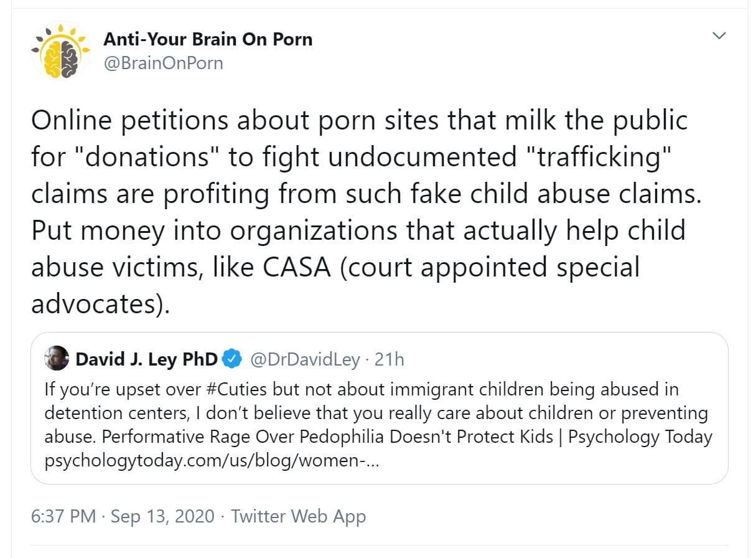Click the brain logo profile avatar
Image resolution: width=756 pixels, height=558 pixels.
(x=61, y=50)
